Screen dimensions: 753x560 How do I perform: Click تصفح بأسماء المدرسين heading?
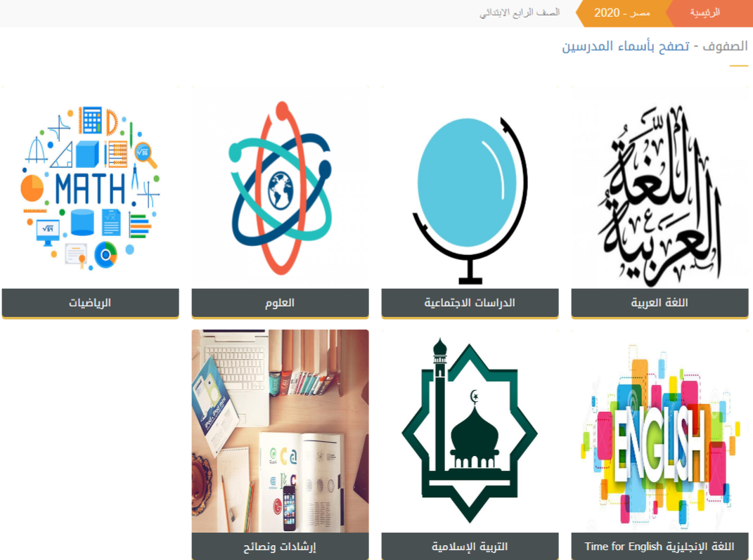pos(626,46)
